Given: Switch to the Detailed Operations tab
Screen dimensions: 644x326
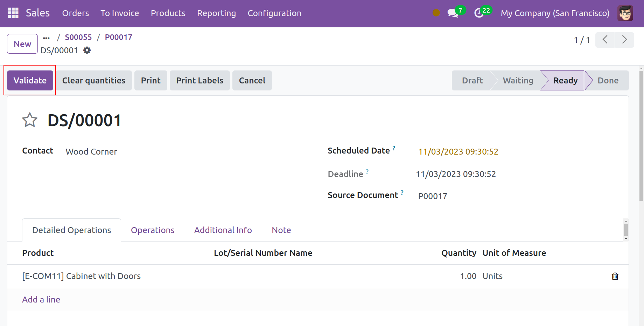Looking at the screenshot, I should 72,230.
